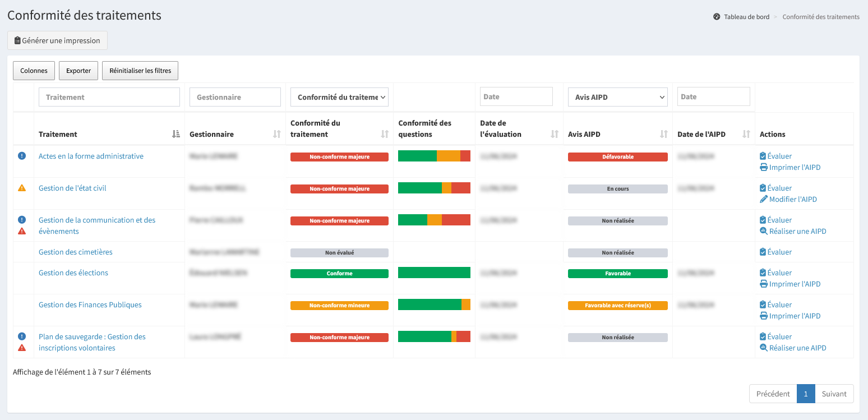Click the sort icon in the Traitement column header

pos(176,134)
